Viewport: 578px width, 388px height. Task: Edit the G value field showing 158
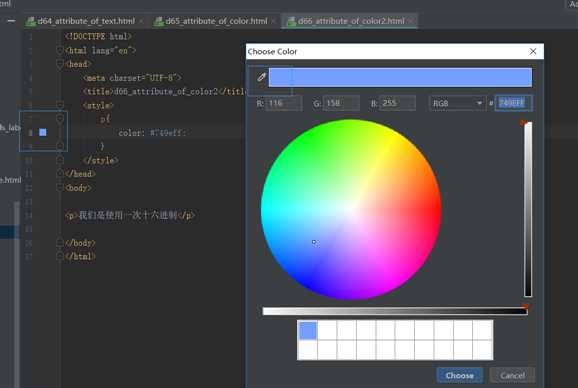click(341, 103)
